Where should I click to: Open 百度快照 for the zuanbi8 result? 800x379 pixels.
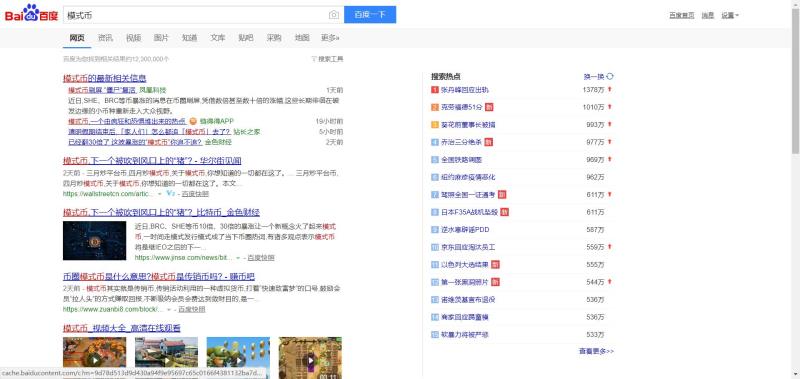point(192,310)
